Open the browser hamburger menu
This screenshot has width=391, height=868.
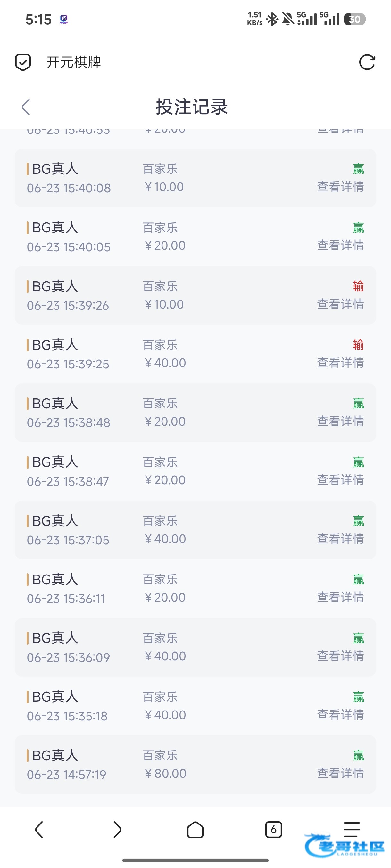tap(352, 830)
